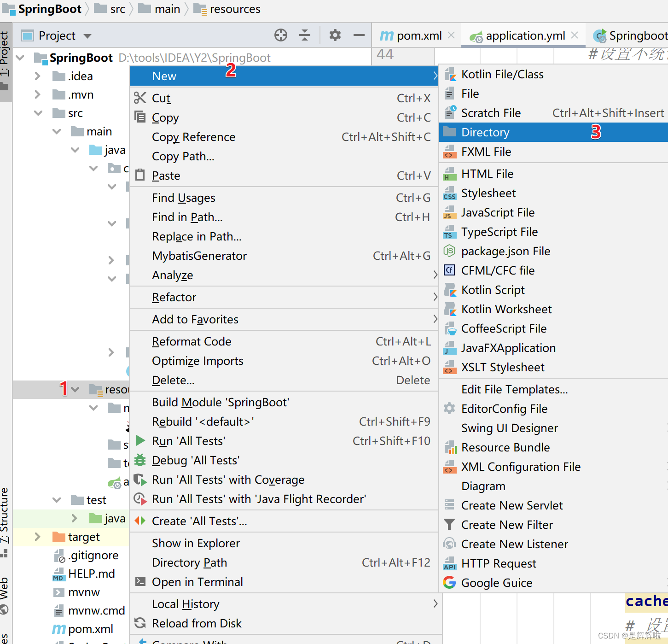Click the HTML File icon in the New menu
The height and width of the screenshot is (644, 668).
pos(449,174)
